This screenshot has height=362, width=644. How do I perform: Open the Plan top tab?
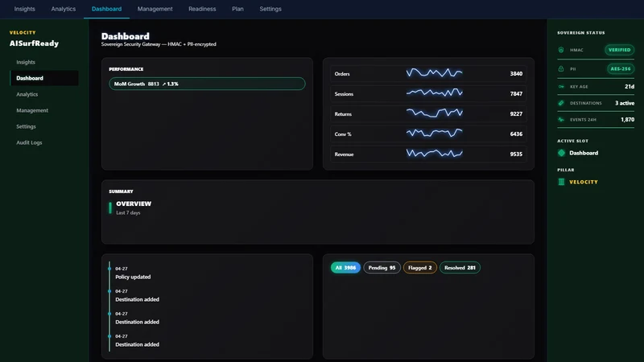237,9
